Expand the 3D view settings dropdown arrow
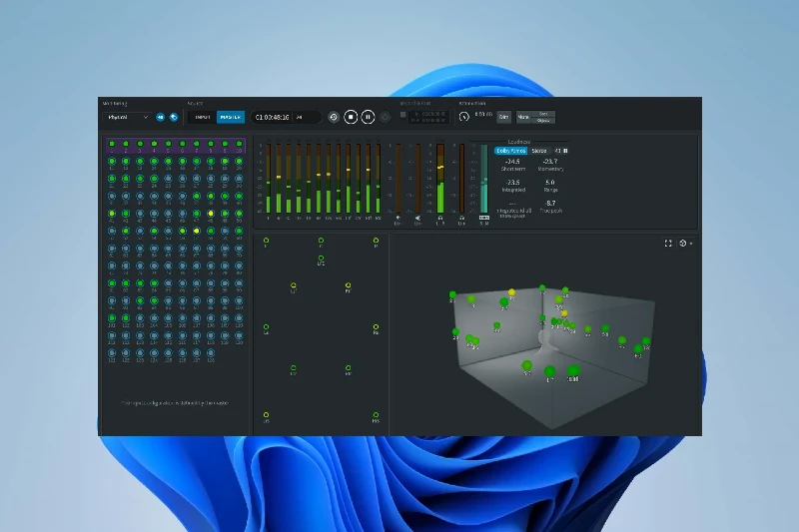Image resolution: width=799 pixels, height=532 pixels. 691,244
